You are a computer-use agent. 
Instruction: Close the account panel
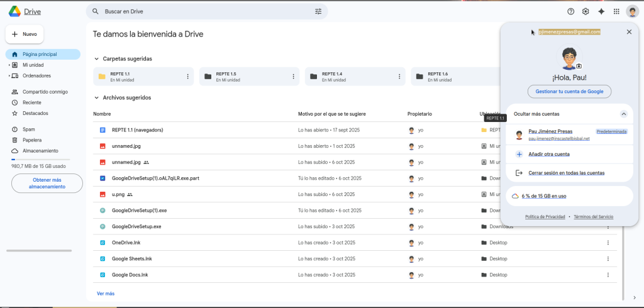click(x=629, y=32)
